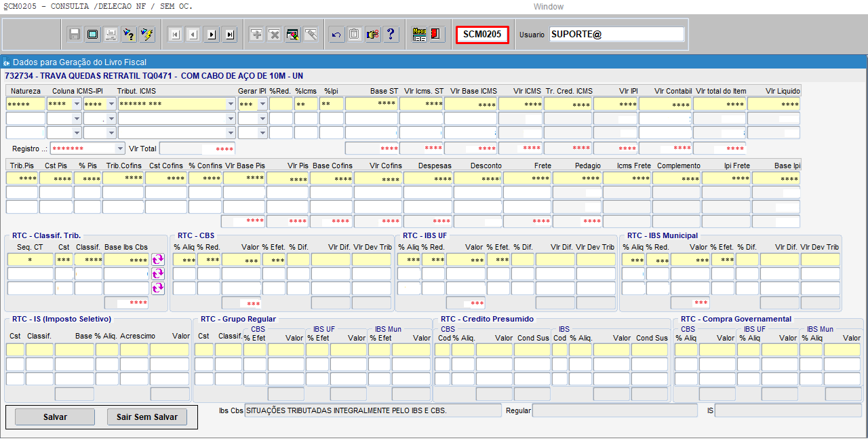
Task: Click the Usuario field showing SUPORTE@
Action: [x=616, y=35]
